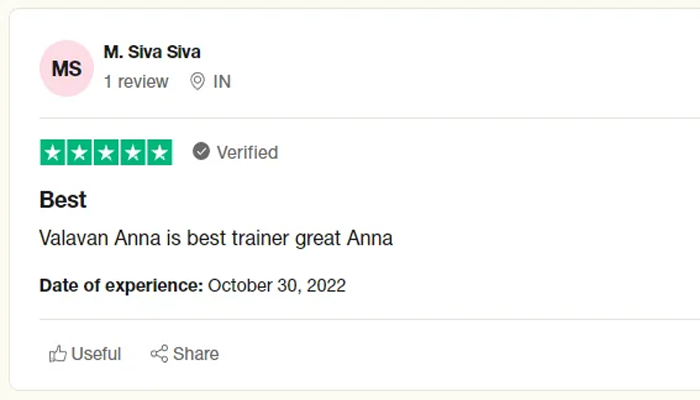The image size is (700, 400).
Task: Mark the review as Useful via its label
Action: 97,354
